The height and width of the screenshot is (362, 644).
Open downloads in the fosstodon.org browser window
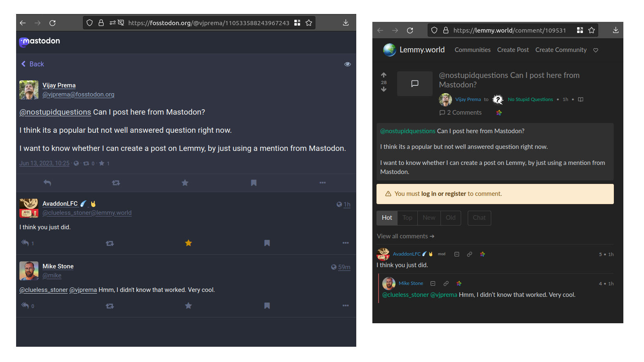point(346,23)
